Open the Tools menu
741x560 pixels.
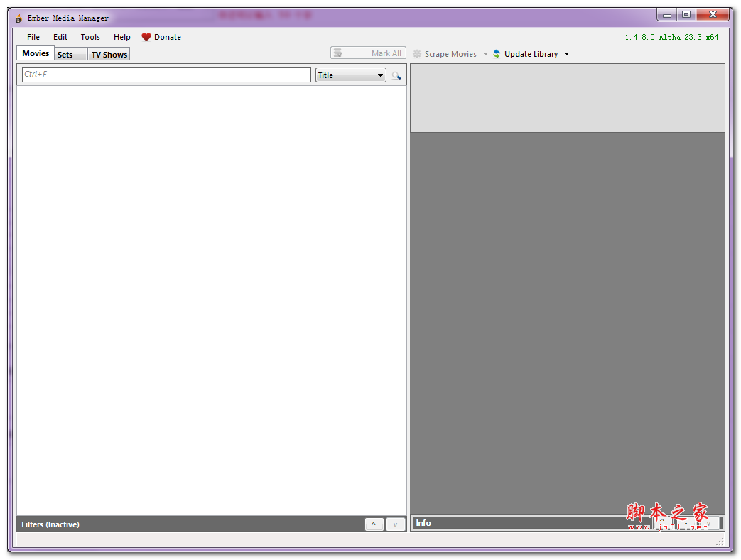click(90, 37)
